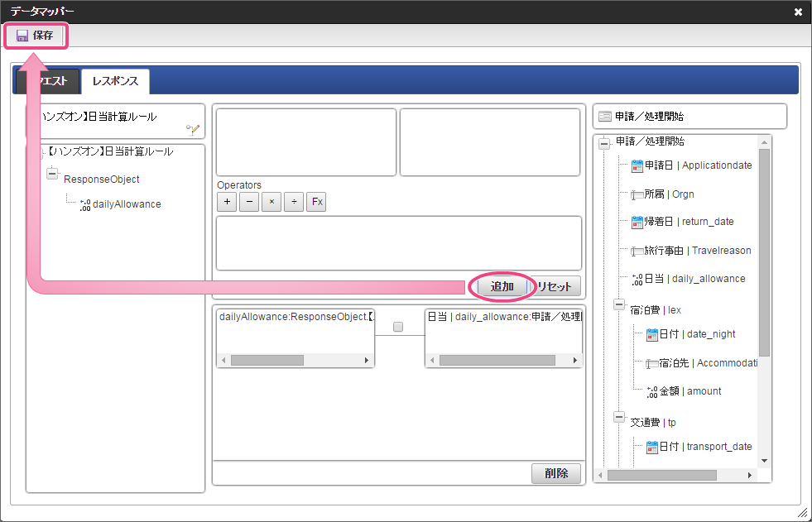Image resolution: width=812 pixels, height=522 pixels.
Task: Click the 削除 delete button
Action: pos(556,473)
